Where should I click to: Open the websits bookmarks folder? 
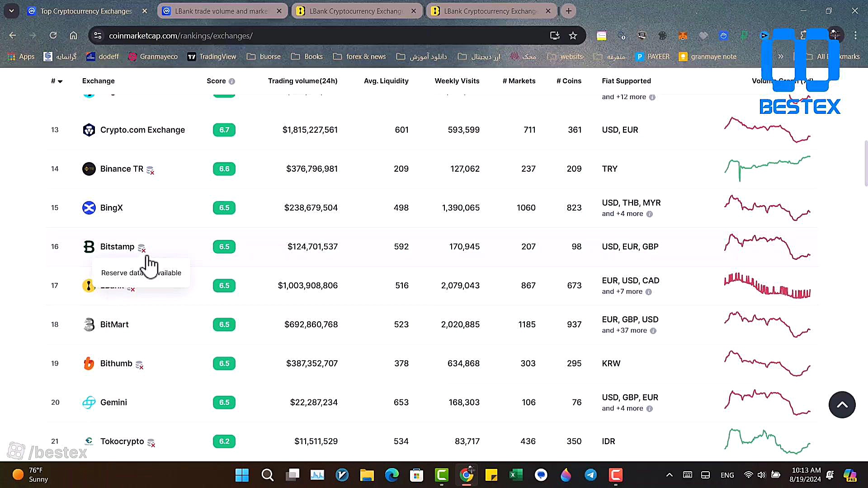566,56
